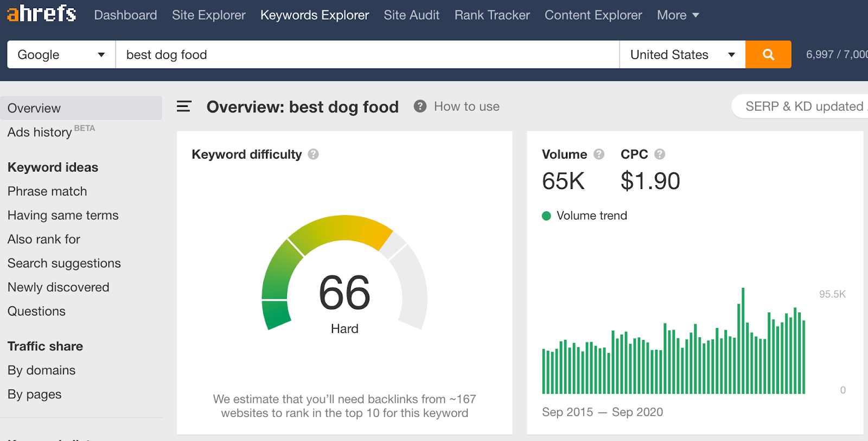Switch to Rank Tracker

(492, 15)
